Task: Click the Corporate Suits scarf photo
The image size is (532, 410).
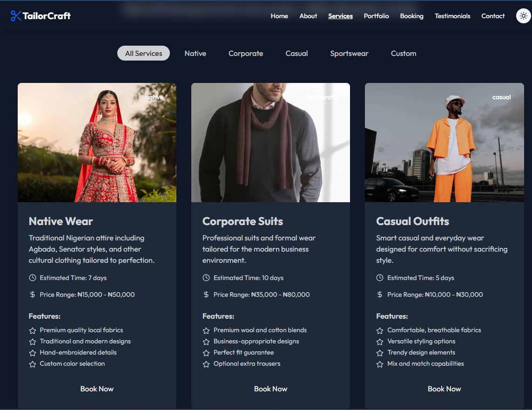Action: [x=270, y=143]
